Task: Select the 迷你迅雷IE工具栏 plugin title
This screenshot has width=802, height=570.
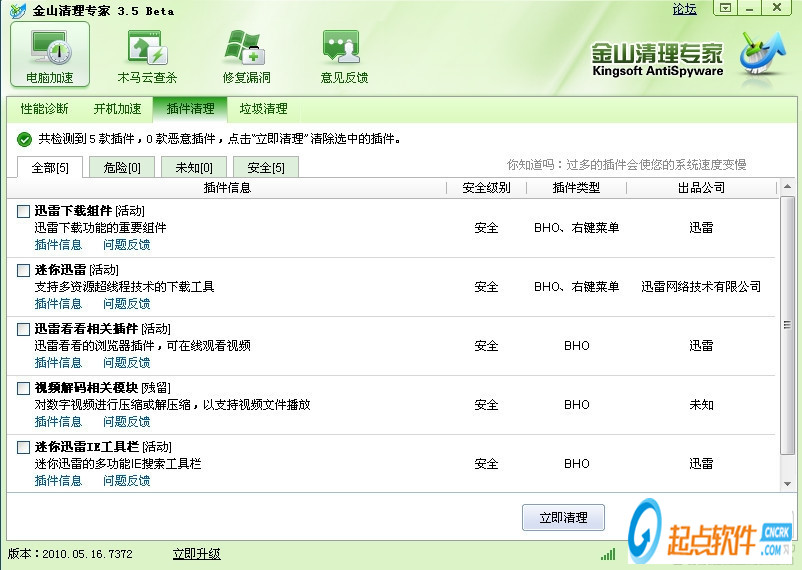Action: click(x=87, y=447)
